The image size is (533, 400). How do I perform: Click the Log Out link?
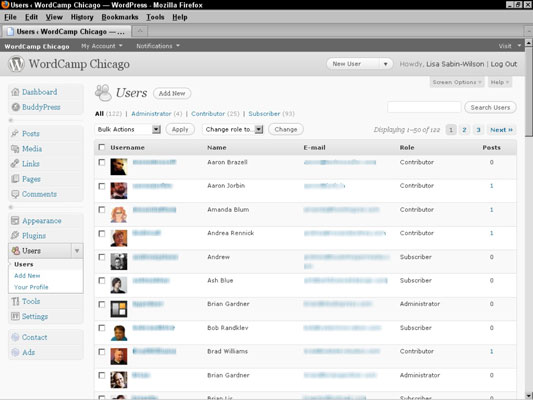tap(504, 64)
